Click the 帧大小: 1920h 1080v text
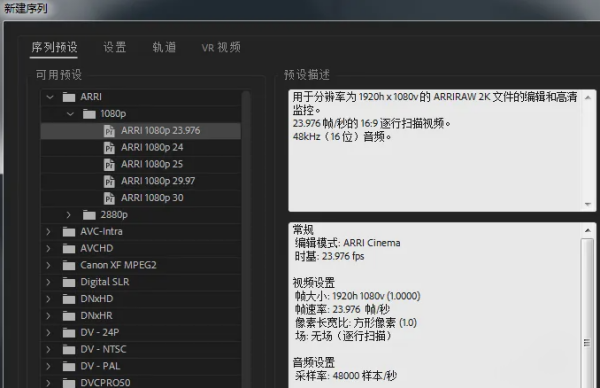Screen dimensions: 600x388 click(357, 296)
